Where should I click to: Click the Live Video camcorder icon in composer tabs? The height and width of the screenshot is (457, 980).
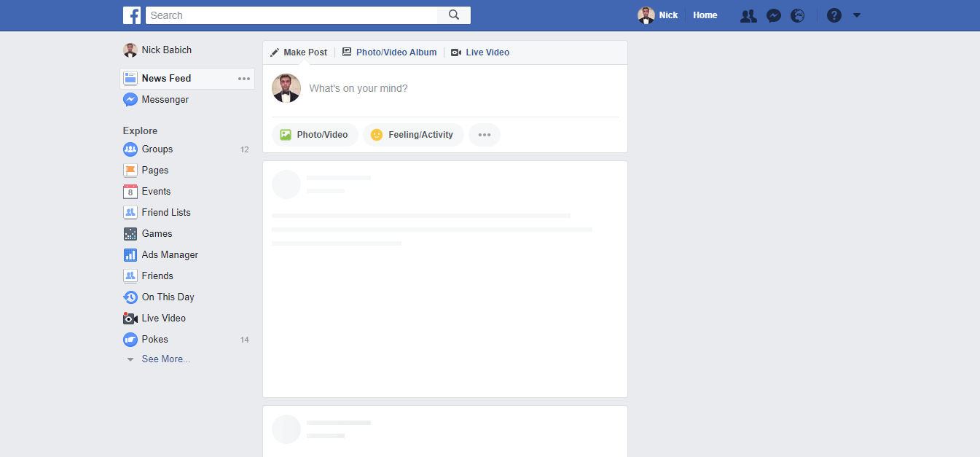(x=456, y=52)
